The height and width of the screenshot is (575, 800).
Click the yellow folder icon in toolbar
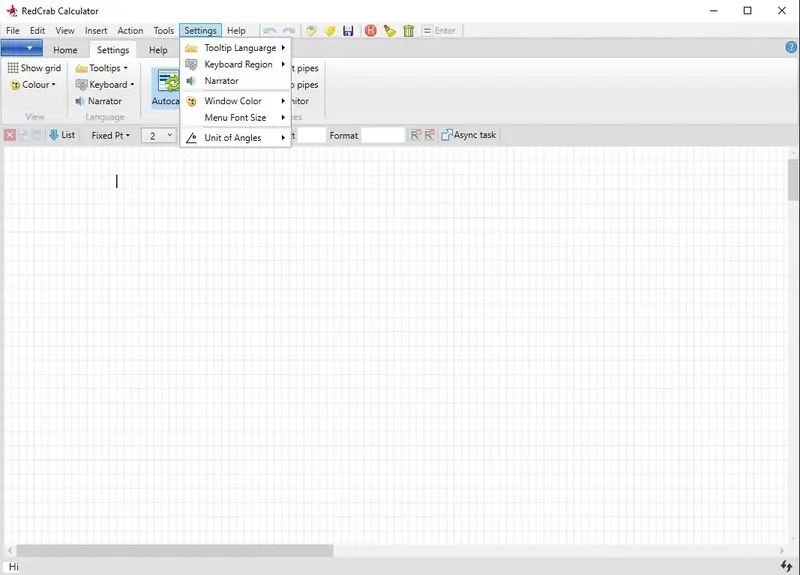(330, 31)
